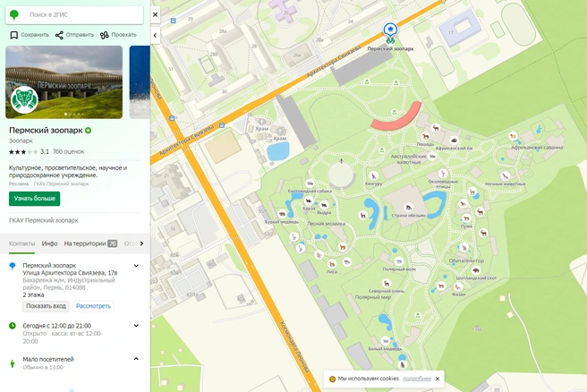Click the 'Харза' animal marker
Image resolution: width=587 pixels, height=392 pixels.
click(309, 200)
